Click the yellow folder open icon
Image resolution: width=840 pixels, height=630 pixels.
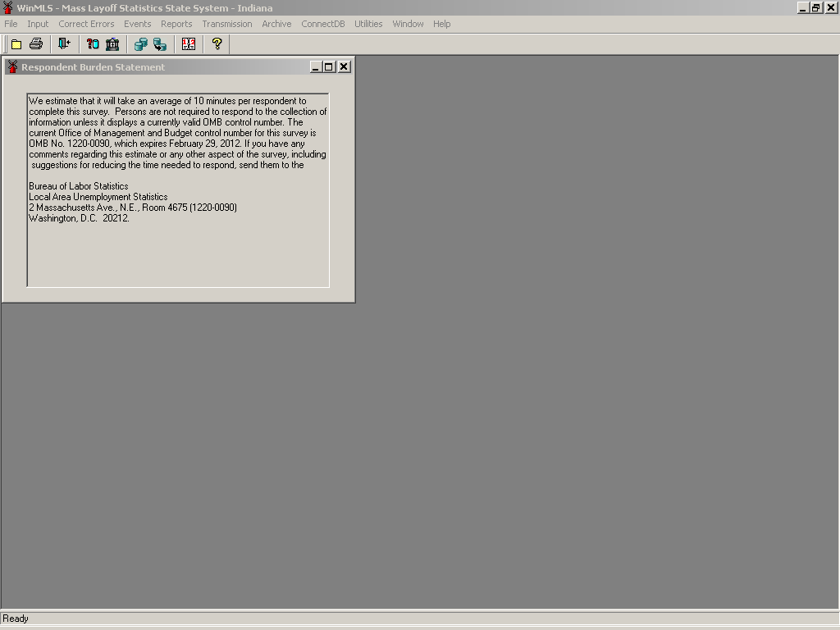[16, 44]
